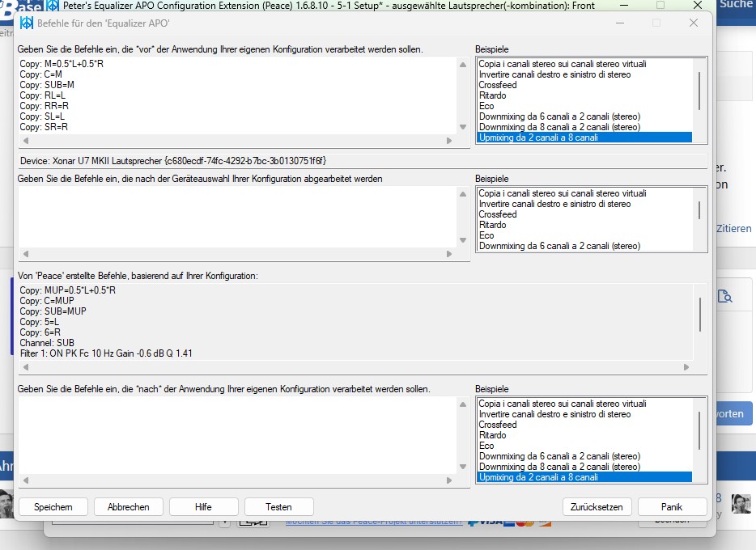Screen dimensions: 756x550
Task: Select 'Eco' in the Geräteauswahl Beispiele list
Action: click(584, 235)
